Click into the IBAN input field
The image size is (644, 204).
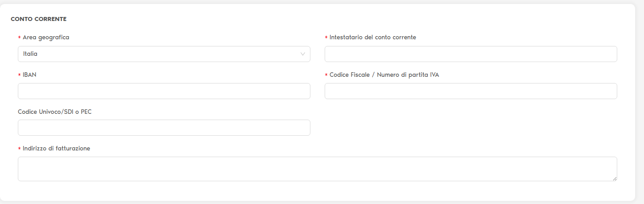click(164, 91)
